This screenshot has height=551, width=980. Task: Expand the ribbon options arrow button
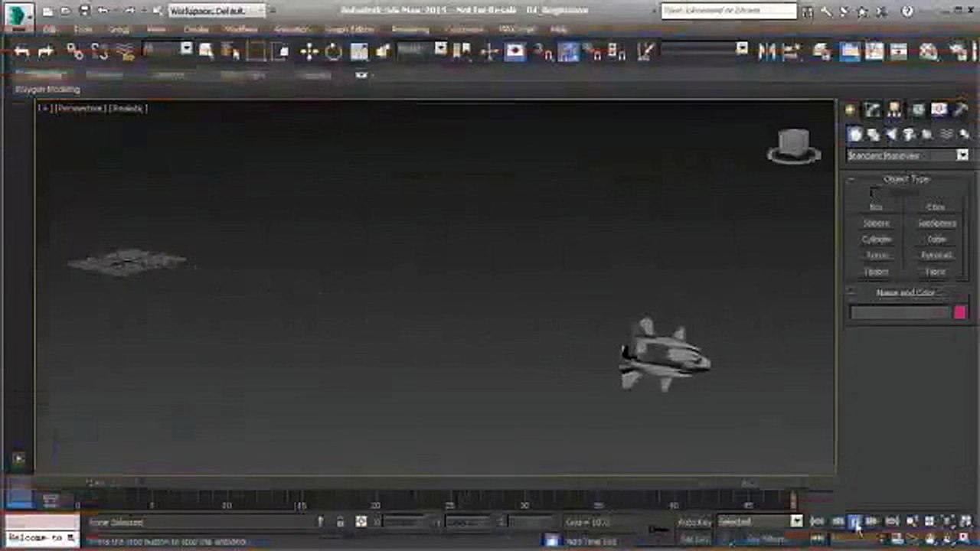point(361,75)
